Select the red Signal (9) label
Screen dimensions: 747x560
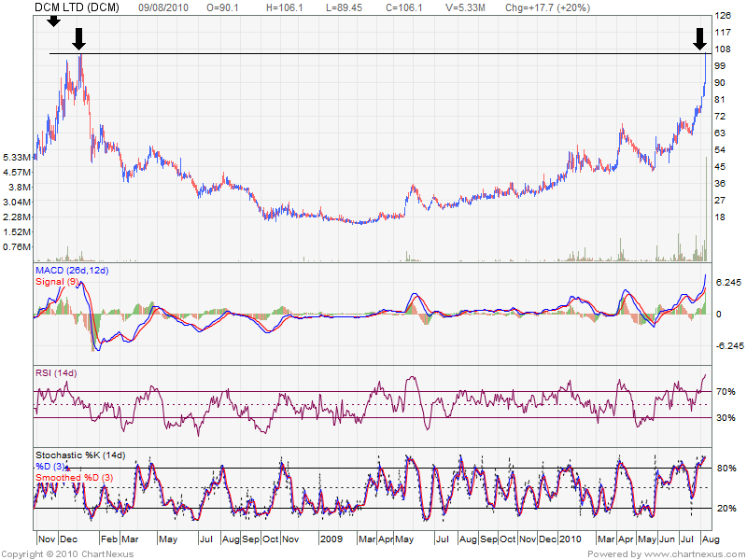pyautogui.click(x=58, y=281)
